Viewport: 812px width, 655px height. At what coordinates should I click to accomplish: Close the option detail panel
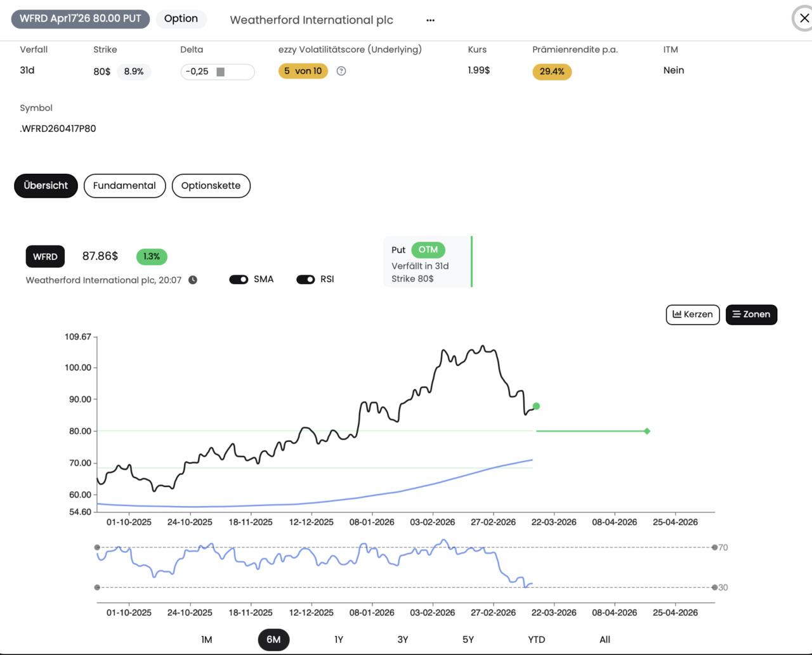[x=803, y=18]
